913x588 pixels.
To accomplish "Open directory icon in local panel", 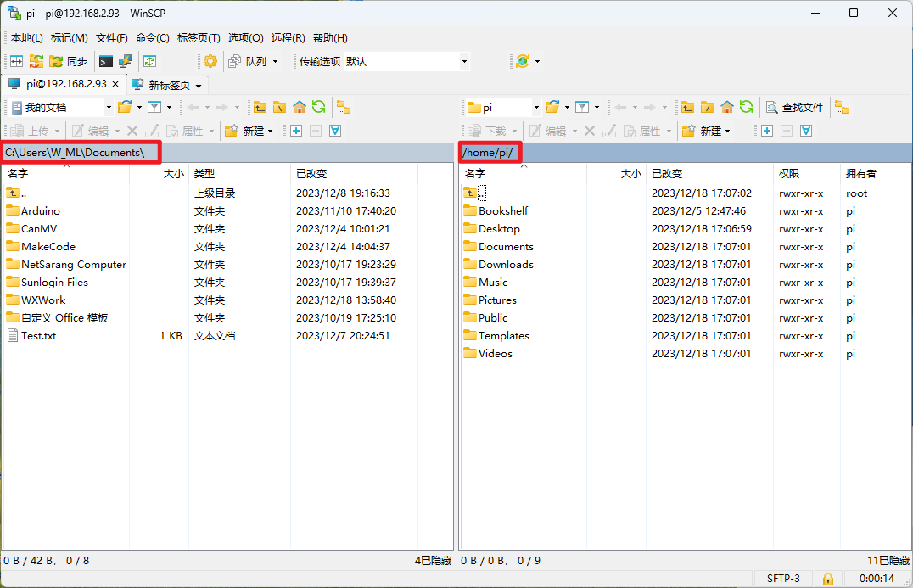I will pos(125,107).
